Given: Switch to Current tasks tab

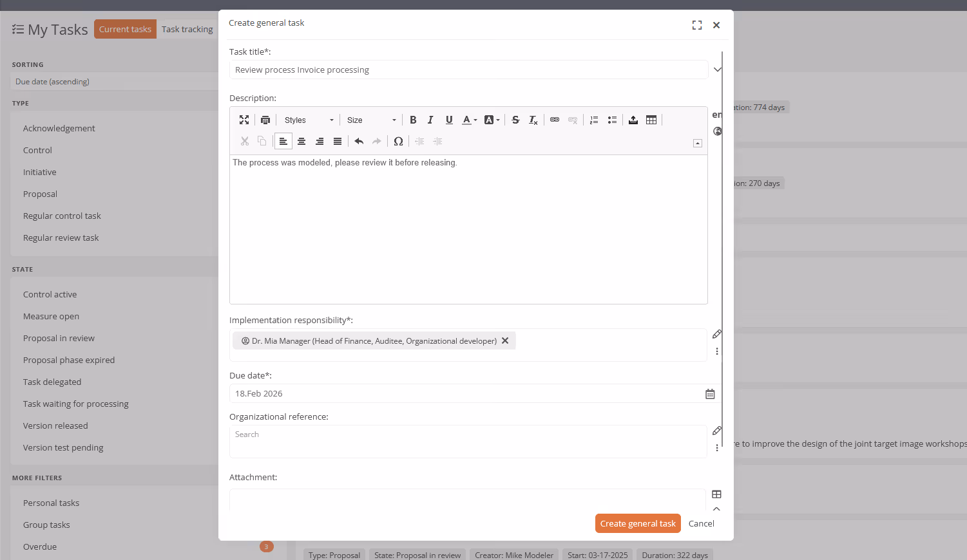Looking at the screenshot, I should pos(125,29).
